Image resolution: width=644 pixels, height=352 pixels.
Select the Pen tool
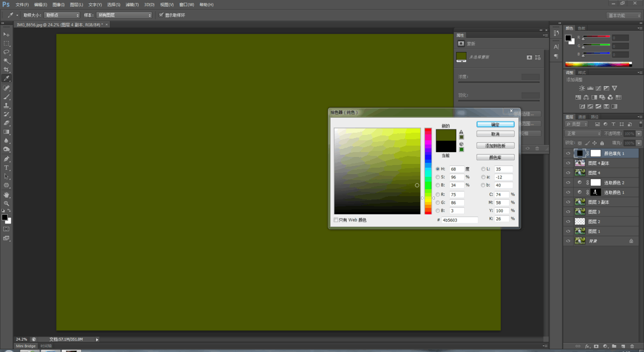6,159
